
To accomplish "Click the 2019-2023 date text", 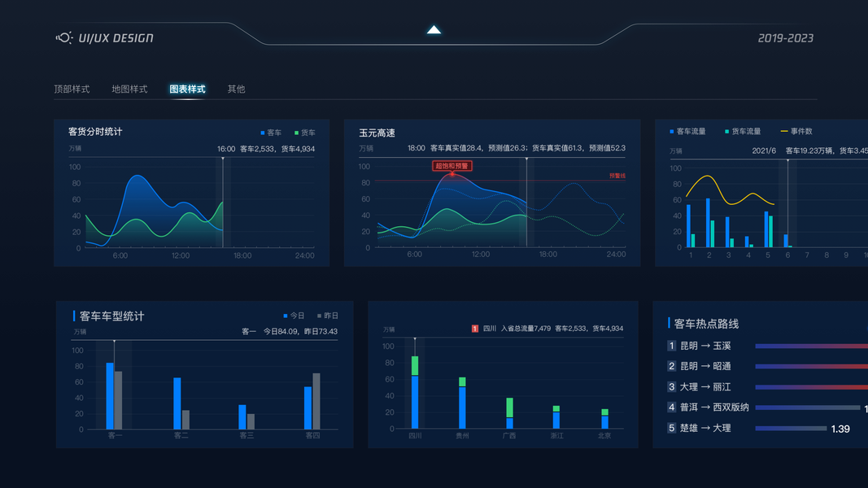I will tap(786, 38).
